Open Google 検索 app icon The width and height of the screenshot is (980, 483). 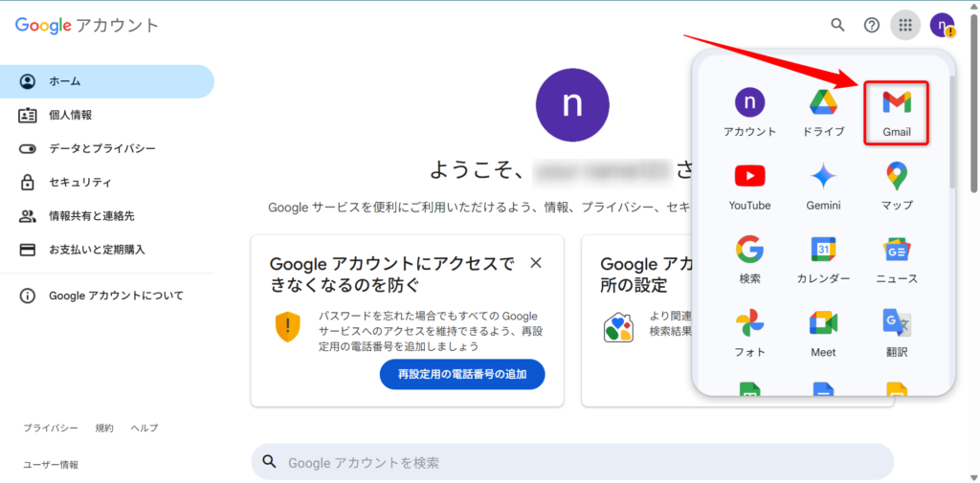point(749,260)
